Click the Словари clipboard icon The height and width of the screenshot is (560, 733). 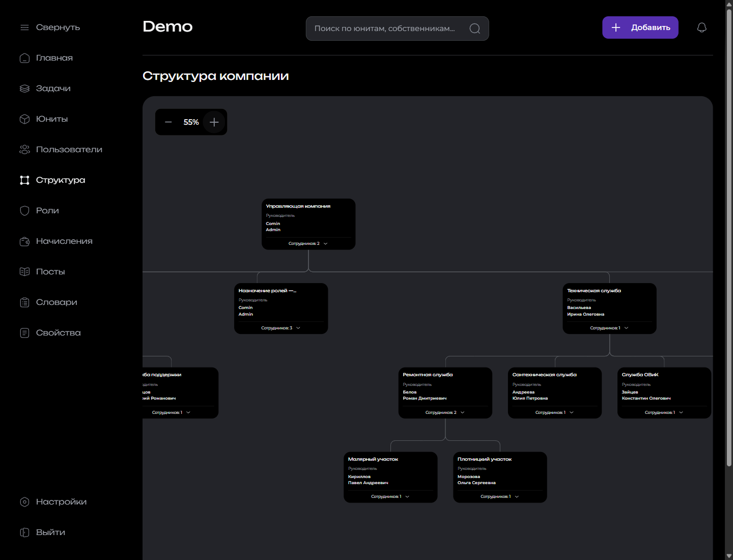[x=24, y=302]
